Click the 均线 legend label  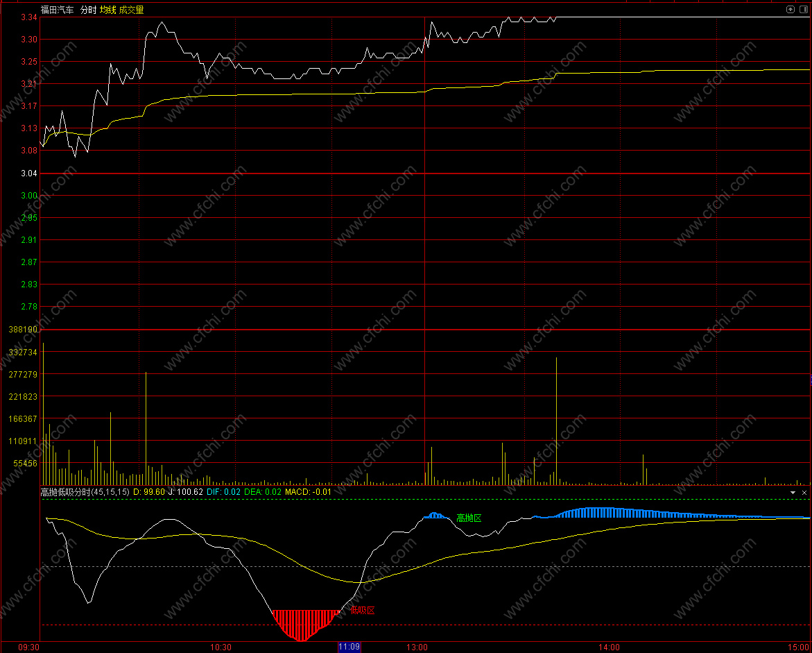(107, 10)
